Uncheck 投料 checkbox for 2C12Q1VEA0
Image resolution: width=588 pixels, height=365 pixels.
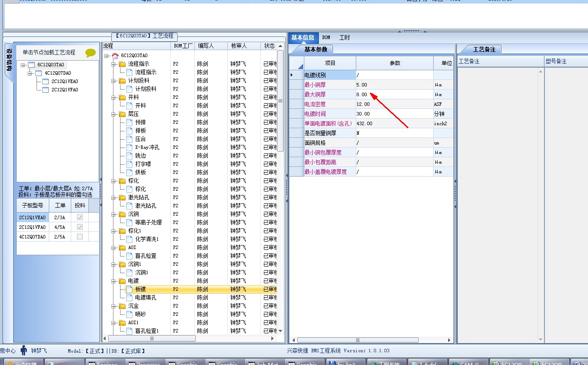pyautogui.click(x=80, y=217)
